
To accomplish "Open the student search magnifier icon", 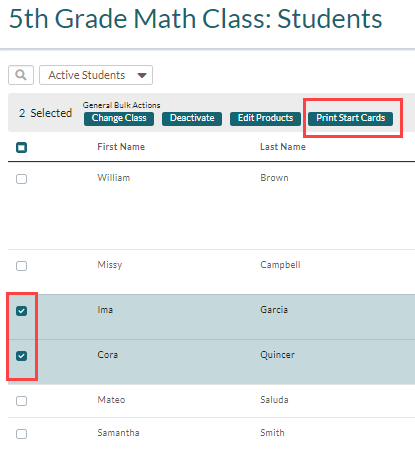I will pyautogui.click(x=21, y=75).
